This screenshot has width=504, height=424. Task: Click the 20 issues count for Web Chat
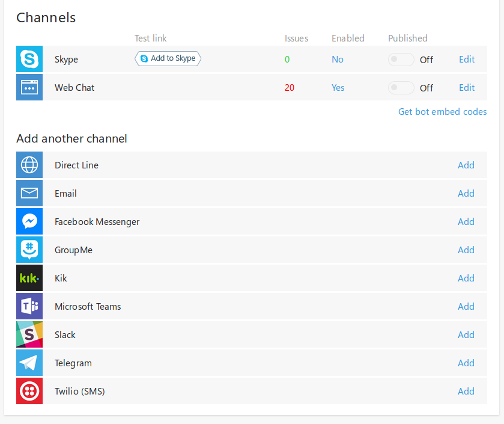coord(290,87)
